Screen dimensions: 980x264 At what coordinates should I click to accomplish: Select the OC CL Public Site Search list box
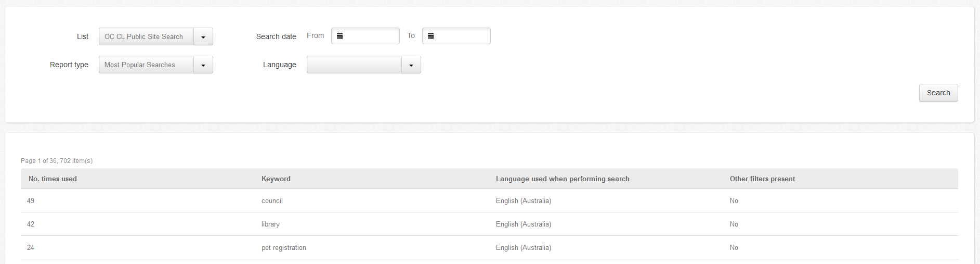click(146, 37)
